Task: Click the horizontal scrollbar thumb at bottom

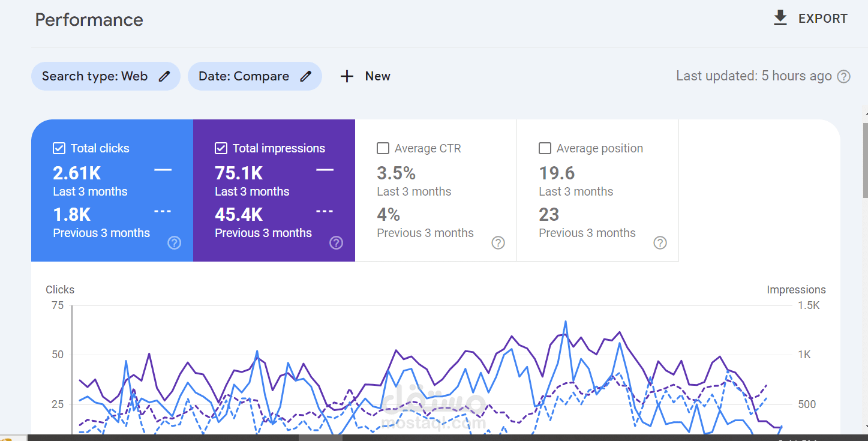Action: tap(320, 437)
